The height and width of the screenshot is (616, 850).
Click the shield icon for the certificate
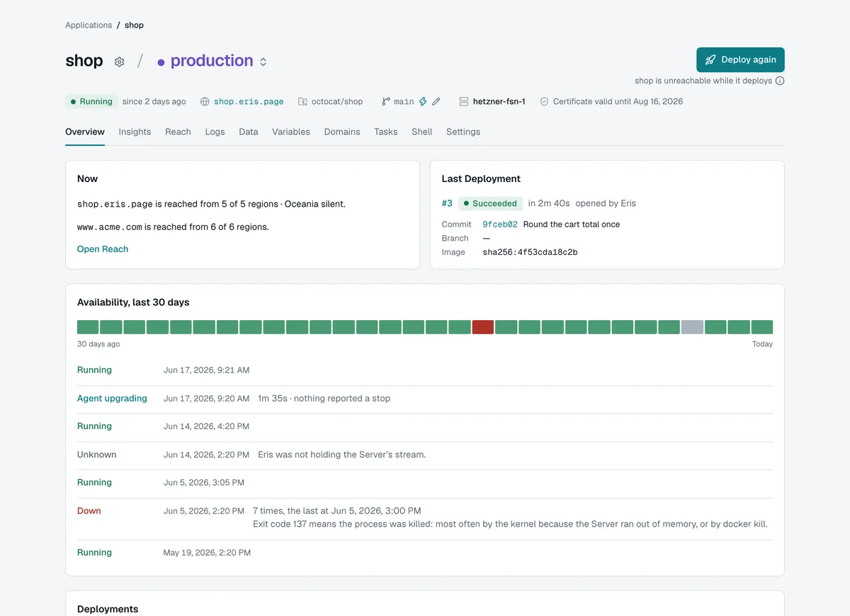click(x=544, y=101)
